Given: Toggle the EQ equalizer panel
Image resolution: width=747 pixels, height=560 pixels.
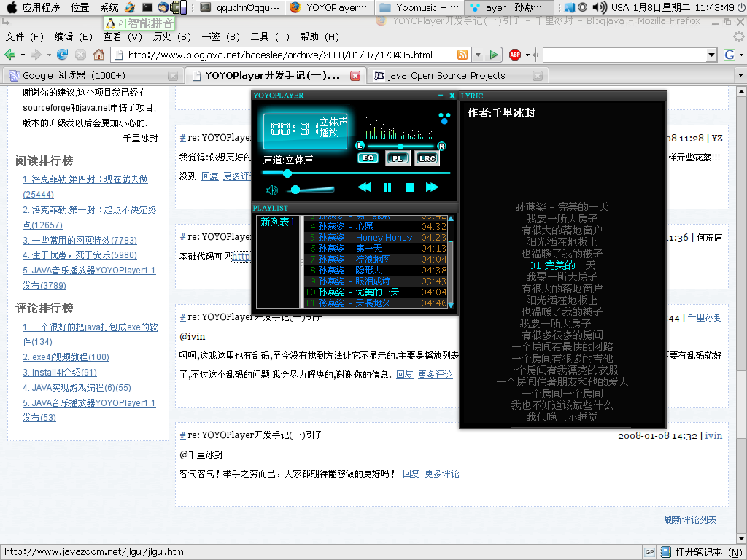Looking at the screenshot, I should (368, 157).
